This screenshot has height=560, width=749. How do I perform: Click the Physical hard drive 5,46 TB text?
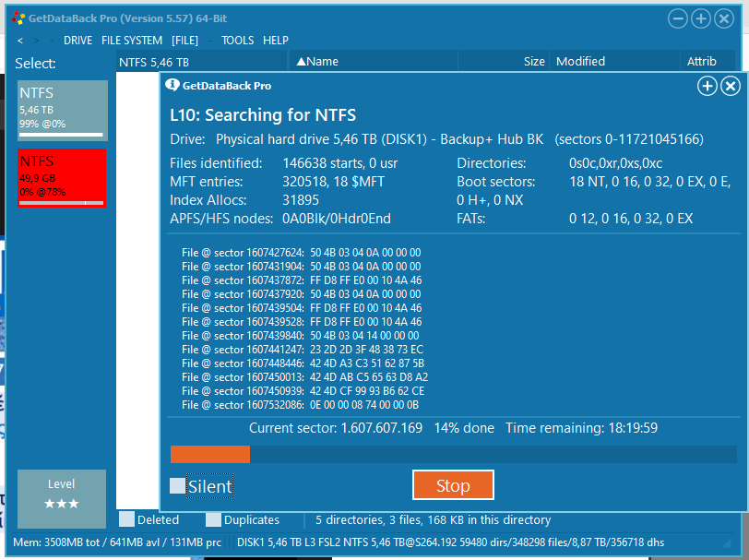click(x=379, y=139)
